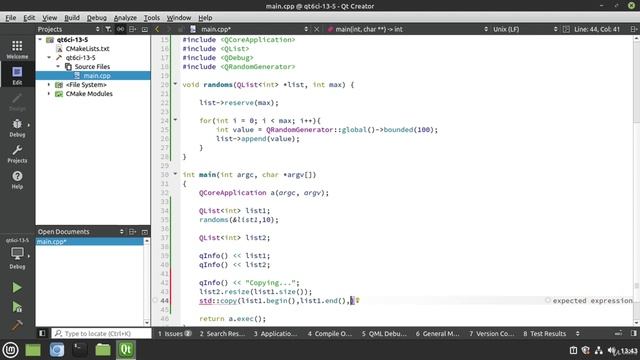Switch to Edit mode
The height and width of the screenshot is (360, 640).
pyautogui.click(x=17, y=75)
